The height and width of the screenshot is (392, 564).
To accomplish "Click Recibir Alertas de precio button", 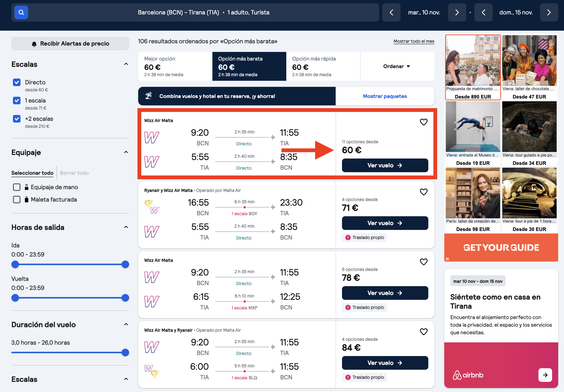I will 70,44.
